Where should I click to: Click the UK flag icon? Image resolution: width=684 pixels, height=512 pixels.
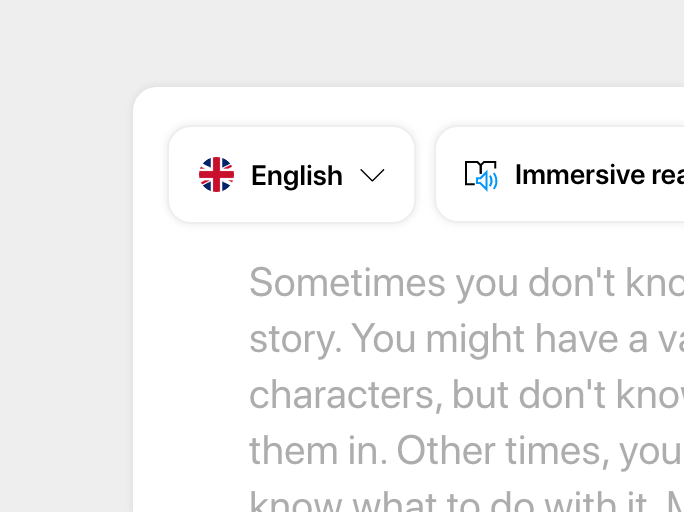click(x=216, y=175)
